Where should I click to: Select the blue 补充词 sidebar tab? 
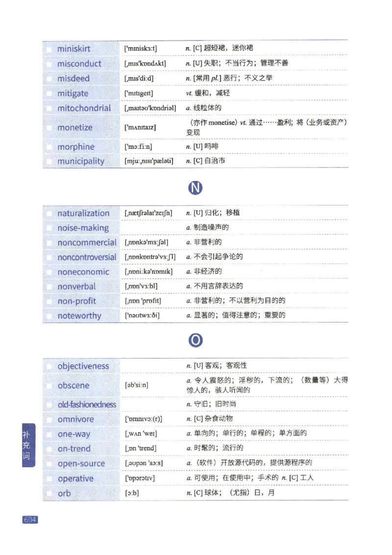click(x=27, y=444)
